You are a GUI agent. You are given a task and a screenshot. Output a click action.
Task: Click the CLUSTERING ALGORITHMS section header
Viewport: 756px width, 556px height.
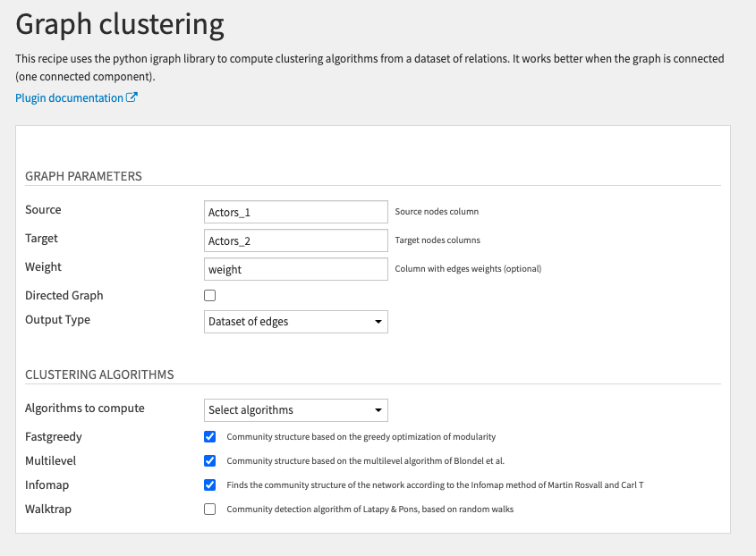click(99, 375)
